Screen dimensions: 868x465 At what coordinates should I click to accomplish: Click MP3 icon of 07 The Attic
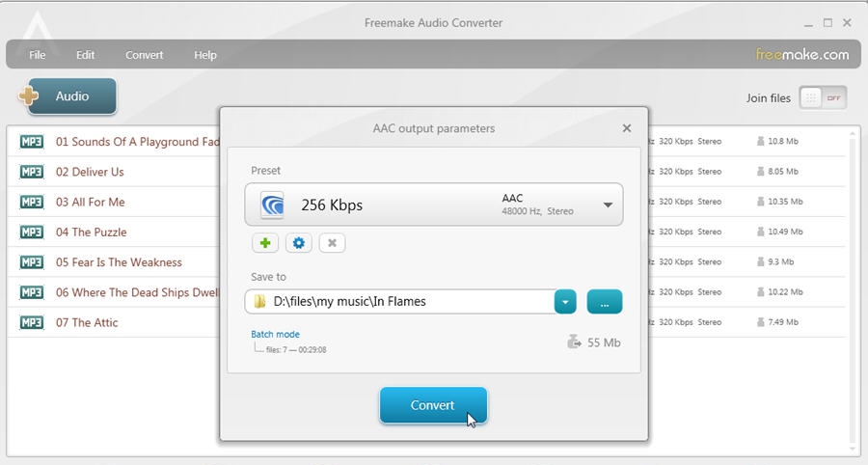click(x=32, y=322)
